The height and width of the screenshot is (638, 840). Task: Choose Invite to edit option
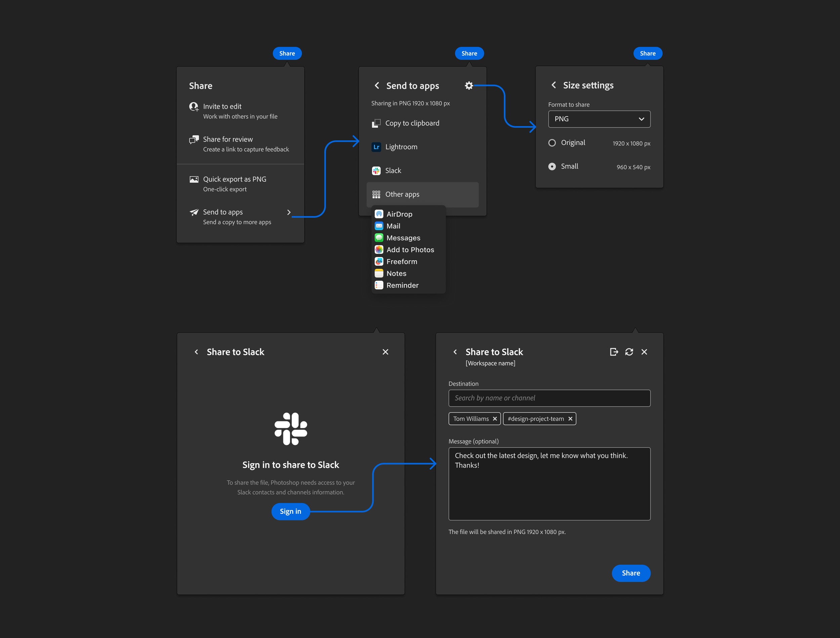pos(222,107)
